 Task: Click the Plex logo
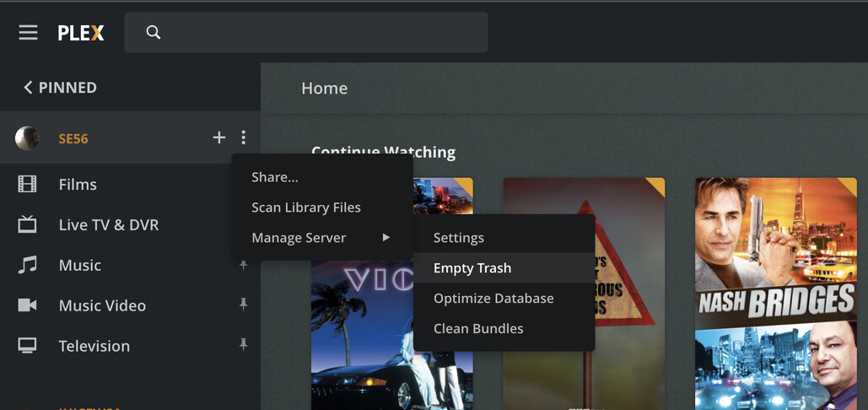click(x=81, y=33)
